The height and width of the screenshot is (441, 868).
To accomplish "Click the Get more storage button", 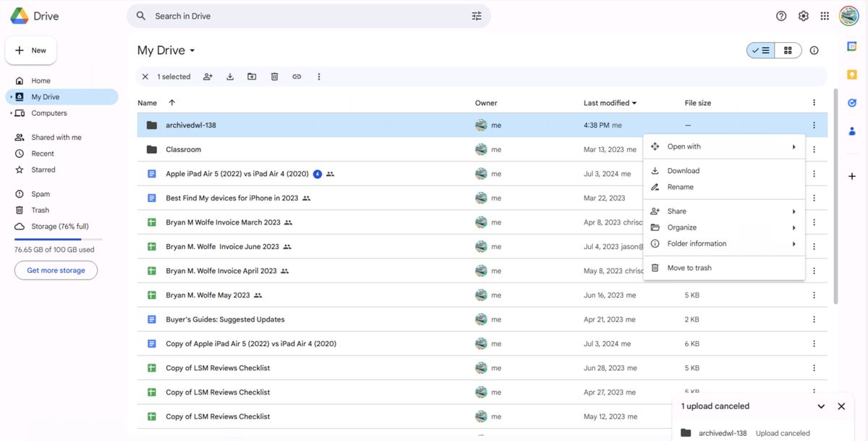I will (x=56, y=269).
